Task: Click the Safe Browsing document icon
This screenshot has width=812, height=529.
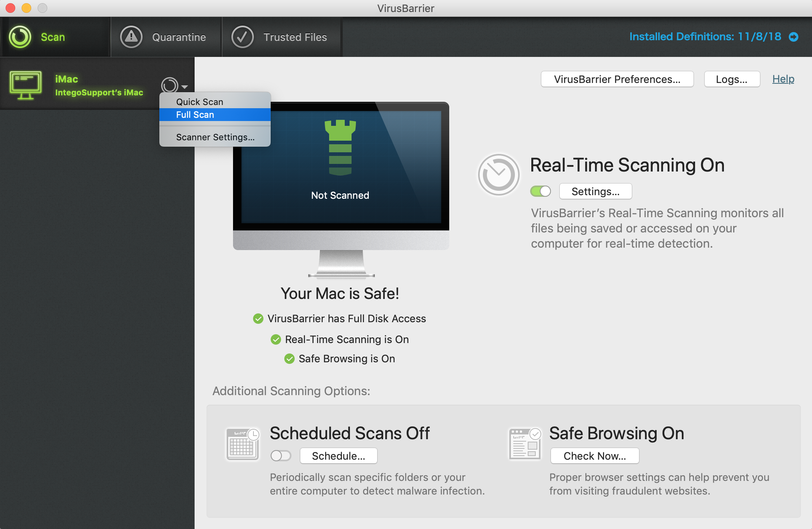Action: [x=525, y=445]
